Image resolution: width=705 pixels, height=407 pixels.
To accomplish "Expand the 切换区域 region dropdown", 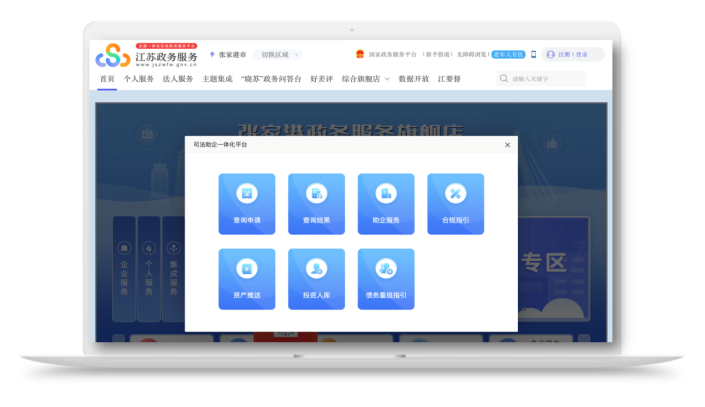I will click(x=276, y=55).
